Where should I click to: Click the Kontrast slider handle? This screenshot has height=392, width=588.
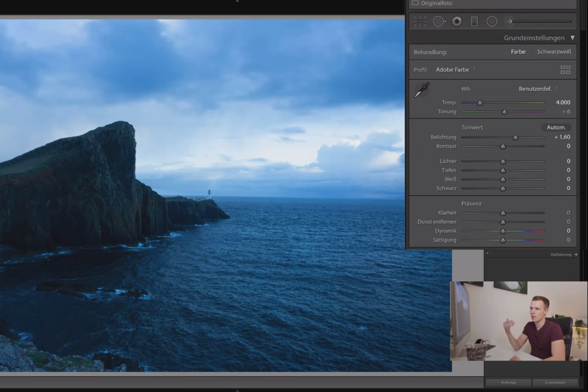point(503,147)
